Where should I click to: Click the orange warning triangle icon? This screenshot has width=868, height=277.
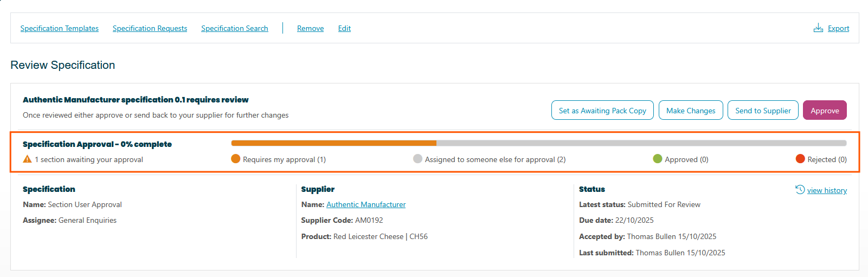click(x=27, y=159)
